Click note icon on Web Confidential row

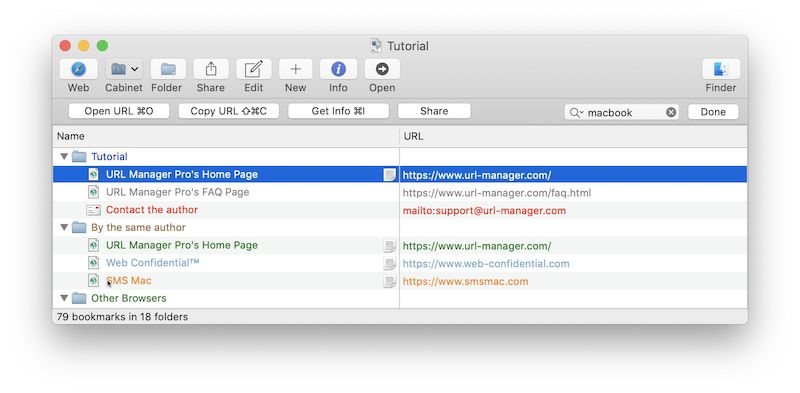pyautogui.click(x=390, y=264)
